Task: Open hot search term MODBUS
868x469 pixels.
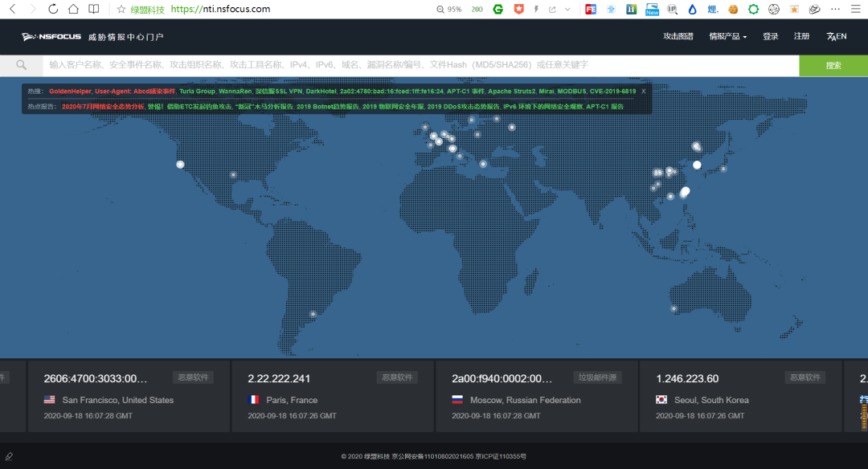Action: click(571, 92)
